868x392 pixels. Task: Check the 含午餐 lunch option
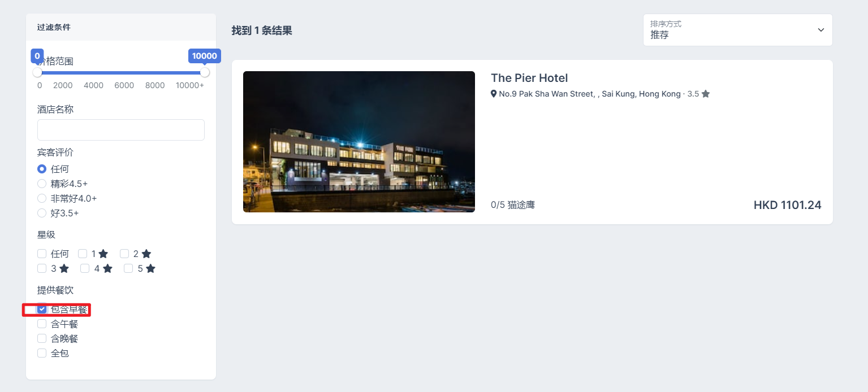(42, 324)
